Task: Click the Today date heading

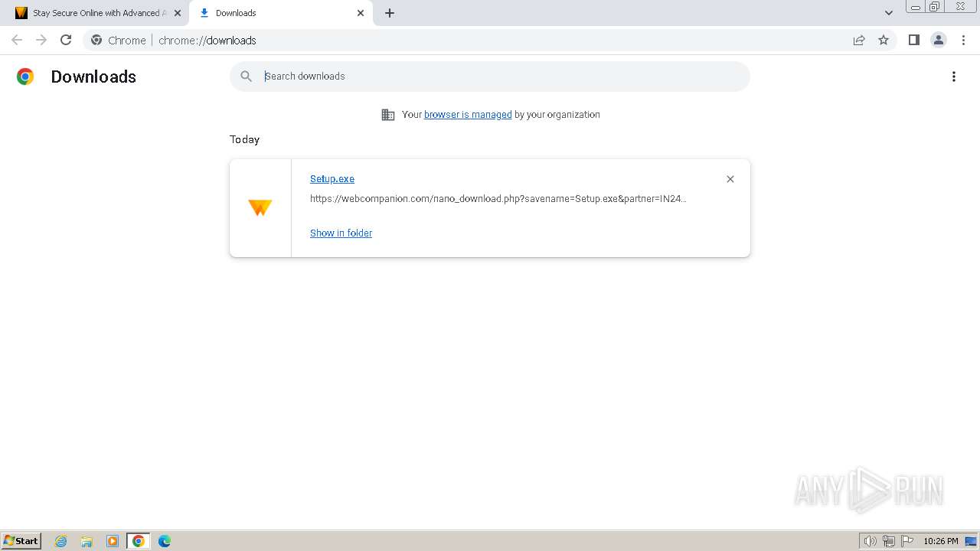Action: tap(244, 139)
